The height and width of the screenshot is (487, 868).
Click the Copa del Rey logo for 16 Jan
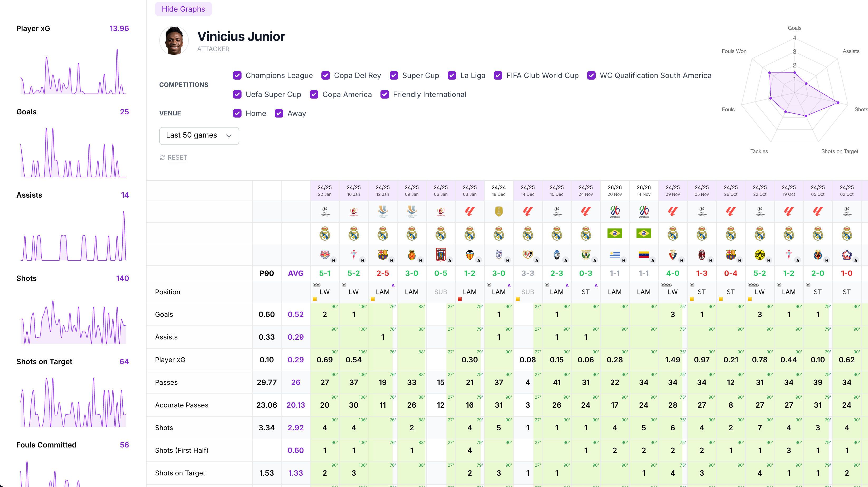click(354, 212)
